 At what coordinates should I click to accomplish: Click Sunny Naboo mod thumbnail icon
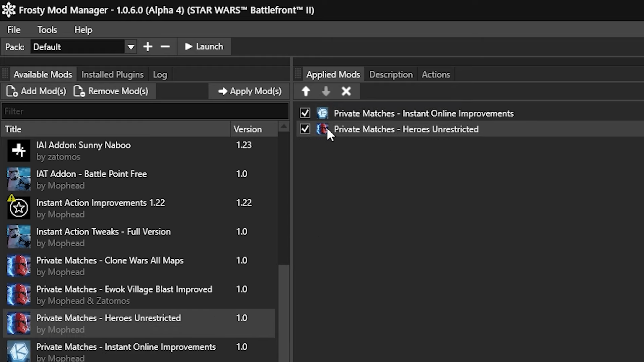point(19,150)
